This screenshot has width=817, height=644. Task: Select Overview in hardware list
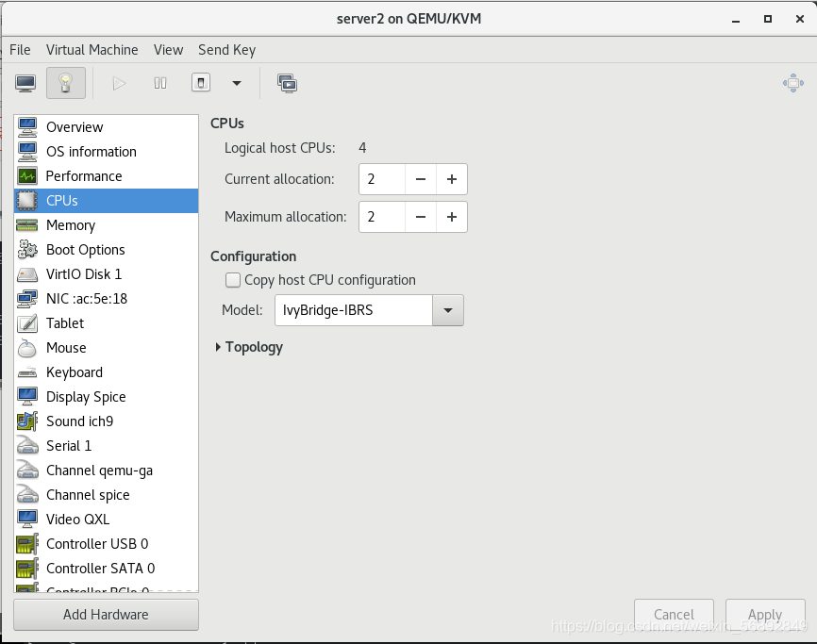click(x=107, y=127)
